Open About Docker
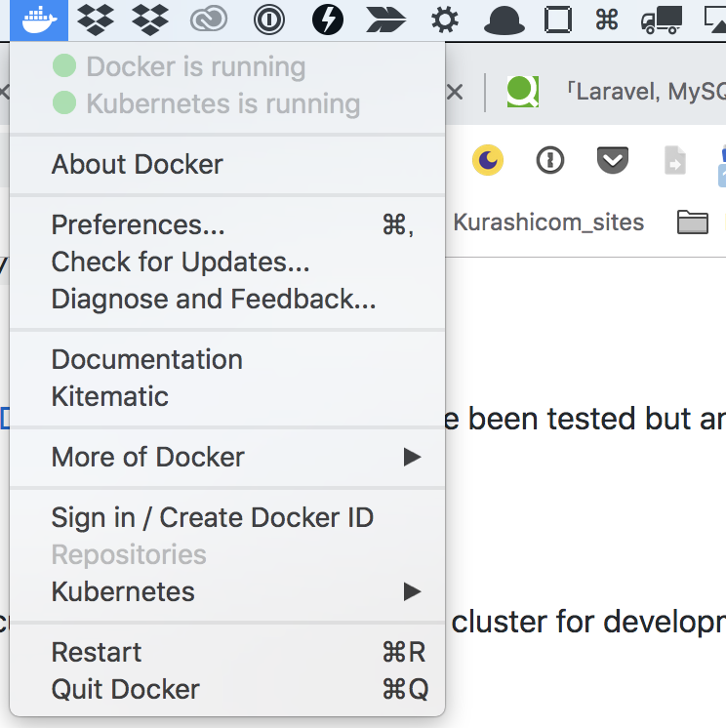The width and height of the screenshot is (726, 728). click(227, 164)
